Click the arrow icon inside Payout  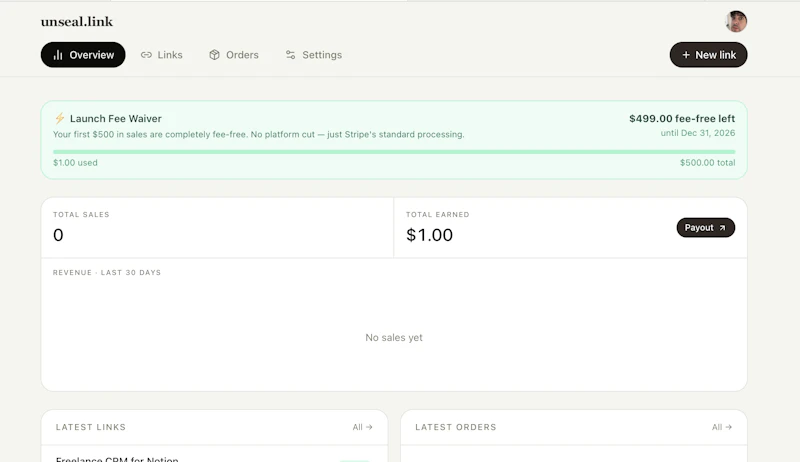coord(722,228)
